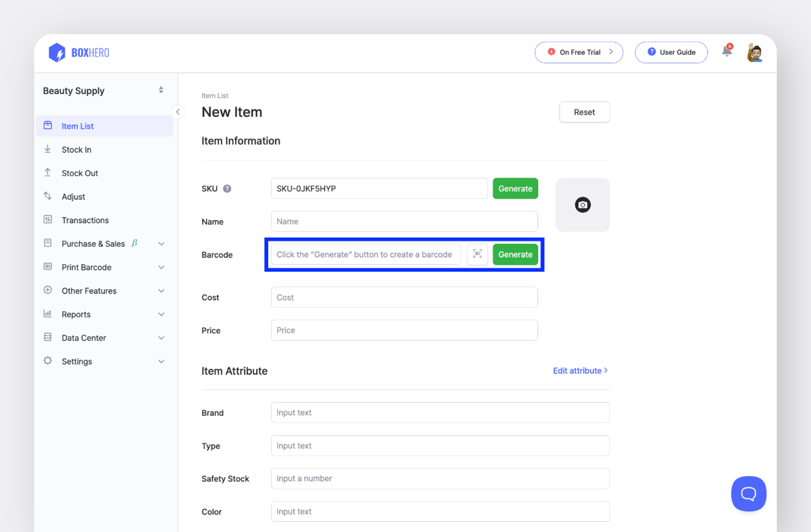
Task: Open the Data Center section
Action: click(83, 337)
